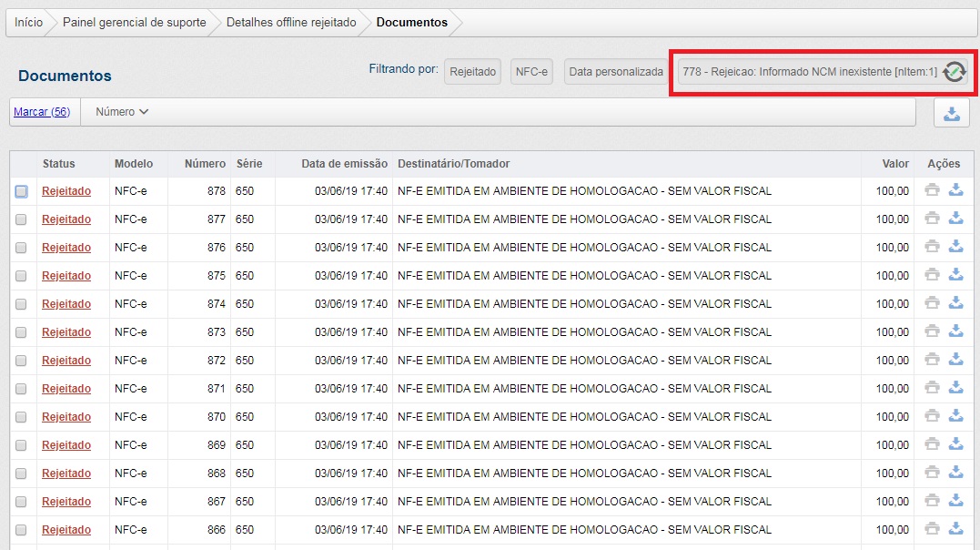This screenshot has height=550, width=980.
Task: Download document number 873
Action: [x=955, y=331]
